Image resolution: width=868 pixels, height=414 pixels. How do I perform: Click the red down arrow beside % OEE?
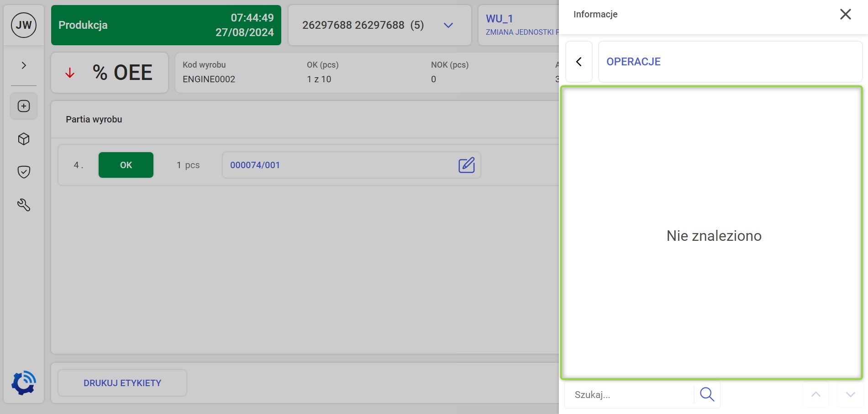click(x=70, y=73)
